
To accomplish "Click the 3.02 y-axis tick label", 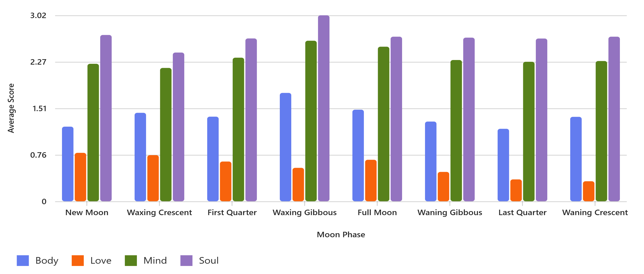I will [38, 16].
